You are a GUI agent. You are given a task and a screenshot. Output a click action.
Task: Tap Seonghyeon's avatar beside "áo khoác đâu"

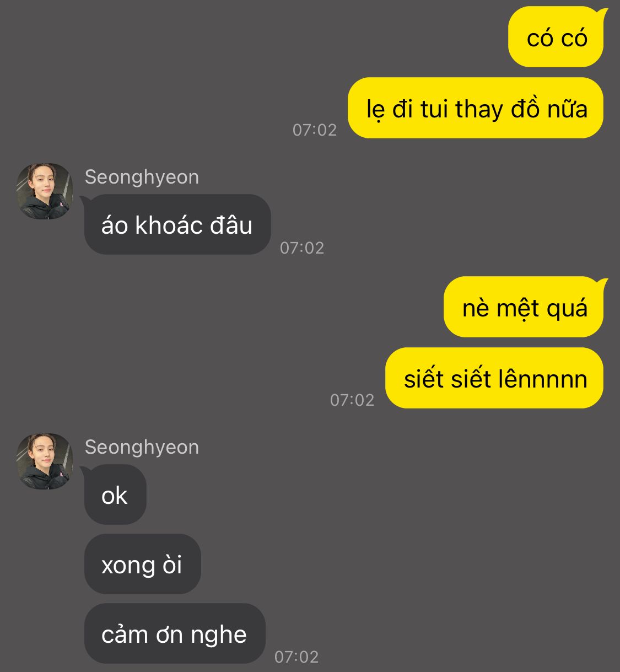[45, 191]
